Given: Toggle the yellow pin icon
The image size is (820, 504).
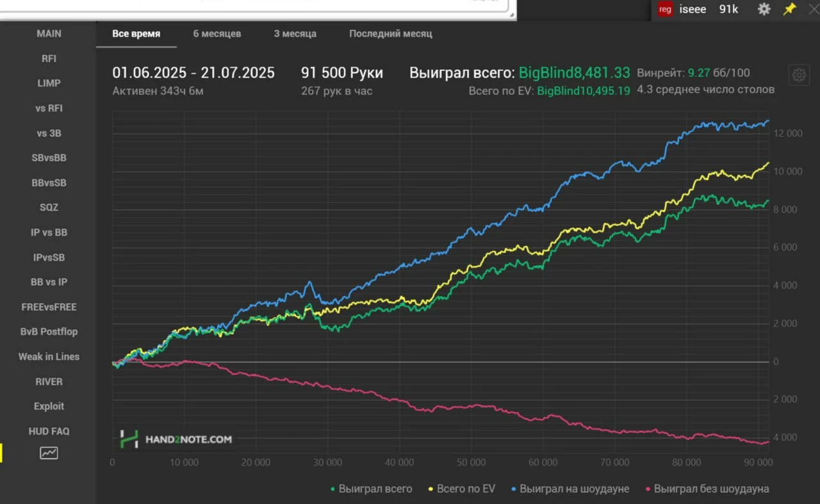Looking at the screenshot, I should 789,9.
